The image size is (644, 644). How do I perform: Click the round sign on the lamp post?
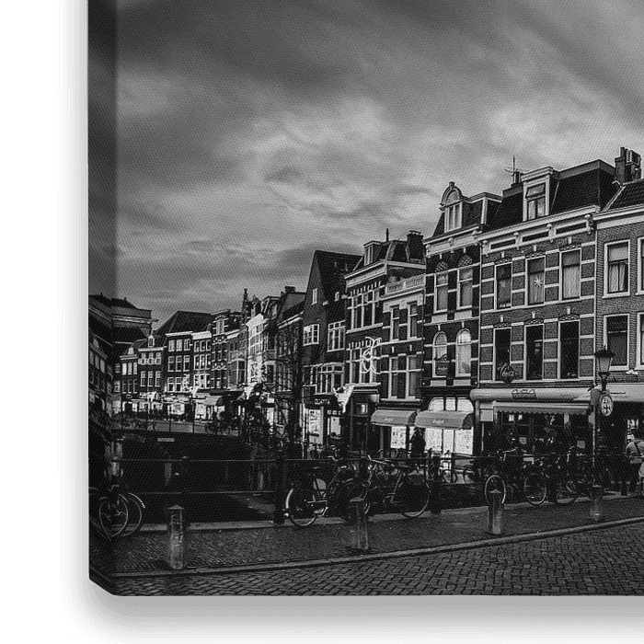(605, 405)
